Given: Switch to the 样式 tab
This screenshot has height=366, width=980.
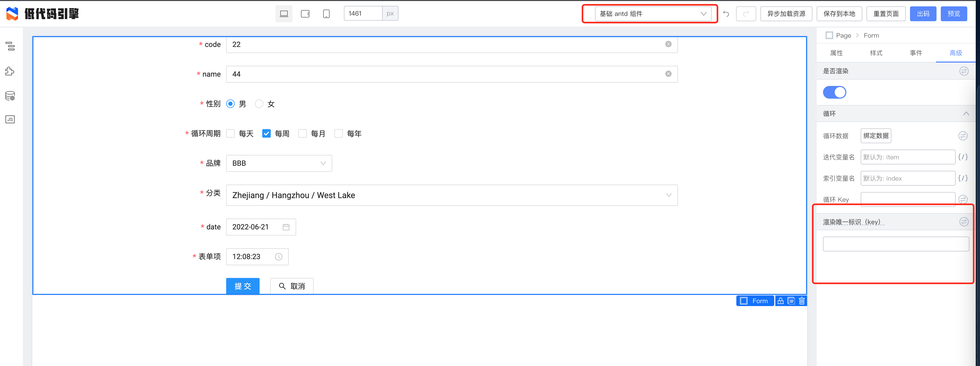Looking at the screenshot, I should click(x=876, y=53).
